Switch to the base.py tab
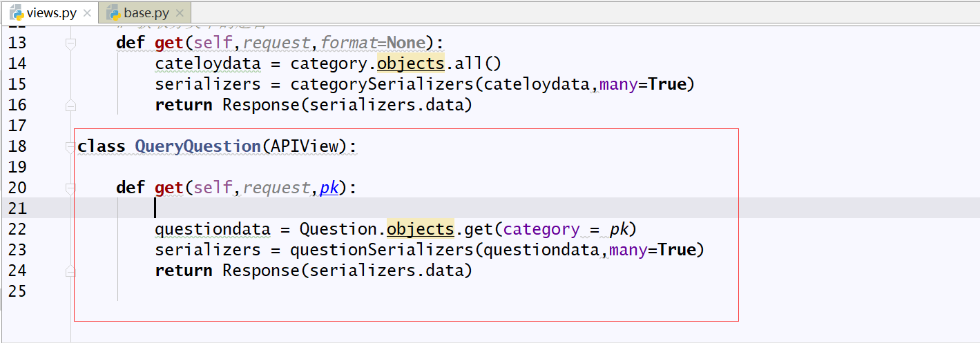The height and width of the screenshot is (343, 980). tap(144, 12)
